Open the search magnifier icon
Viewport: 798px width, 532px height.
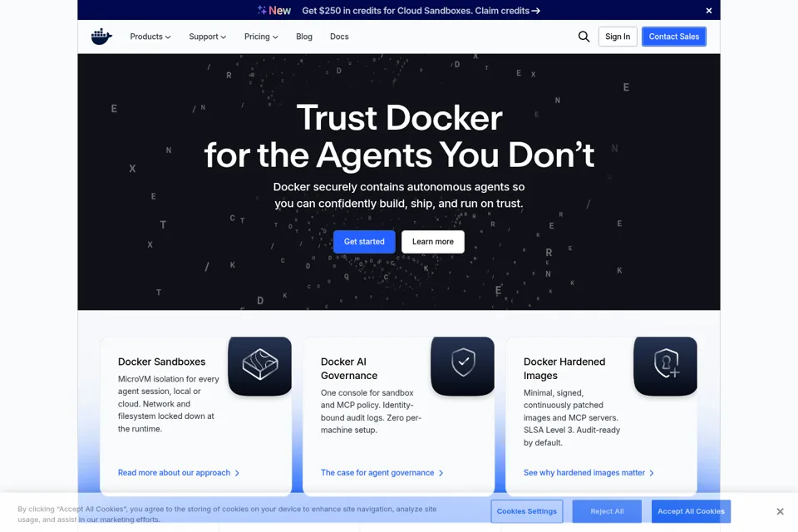tap(584, 37)
